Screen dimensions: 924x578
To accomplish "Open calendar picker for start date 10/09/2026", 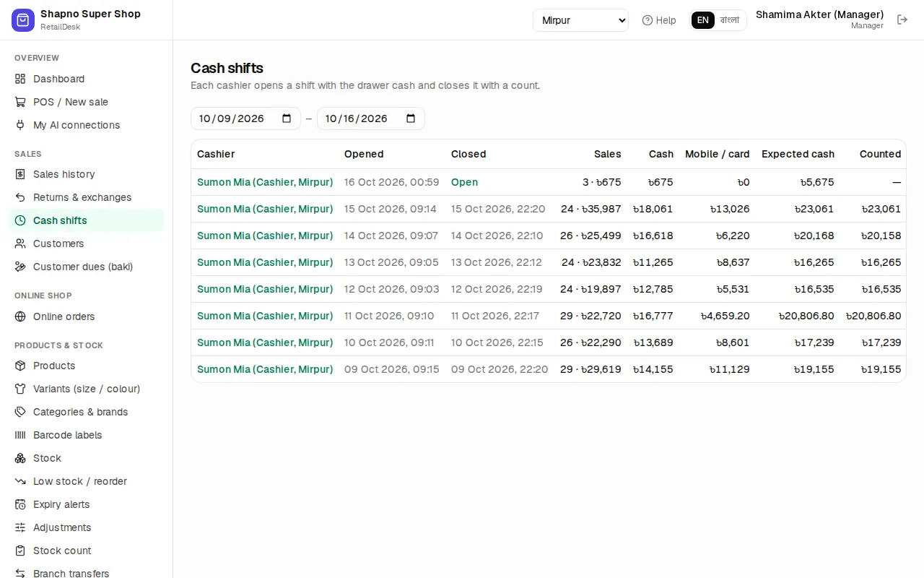I will pos(287,118).
